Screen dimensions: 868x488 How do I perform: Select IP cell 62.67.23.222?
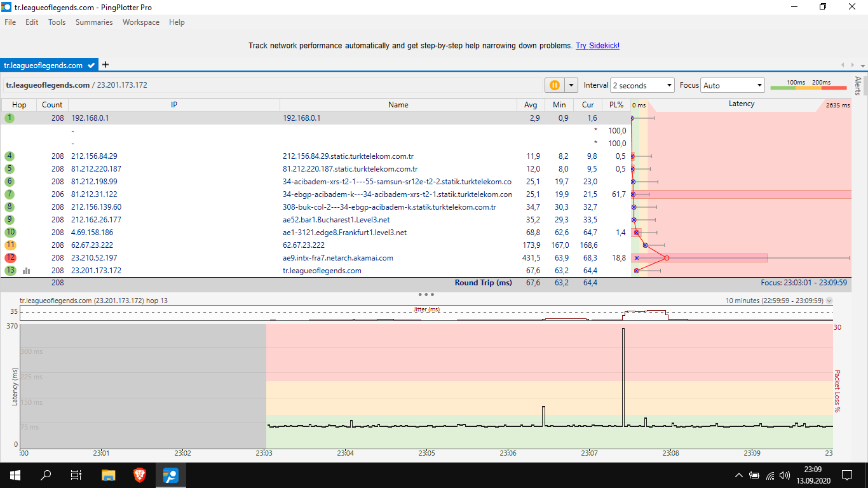92,245
